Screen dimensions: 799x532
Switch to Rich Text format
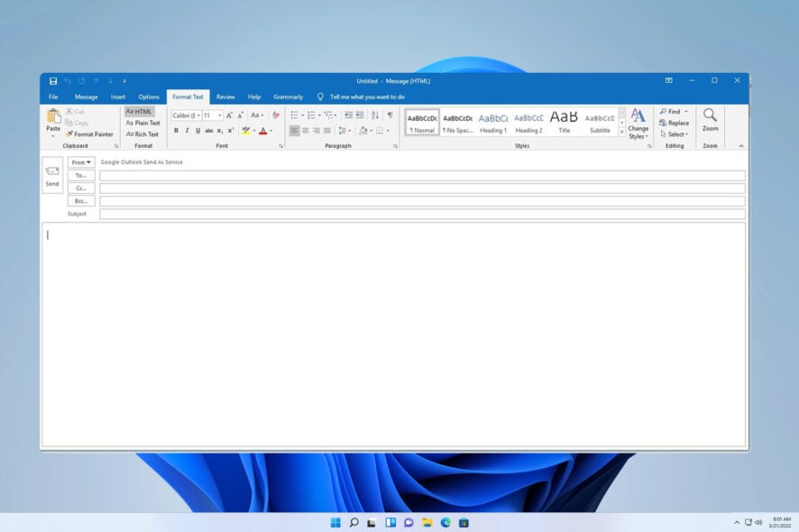click(x=142, y=133)
